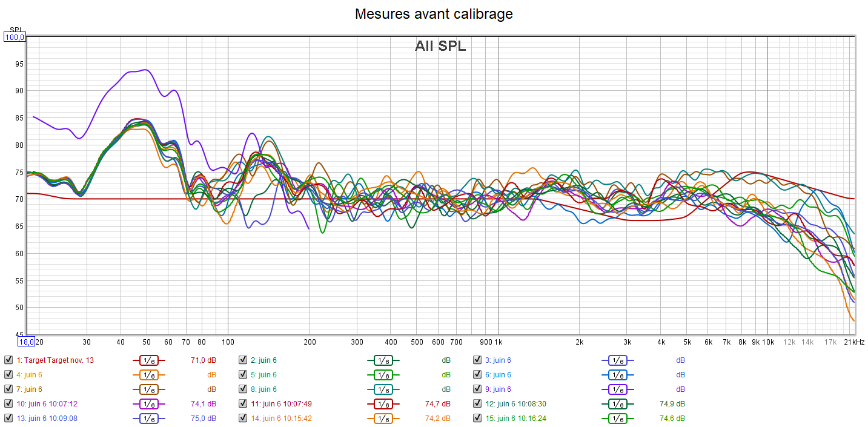Click the 1/6 smoothing icon for trace 7

(x=148, y=389)
